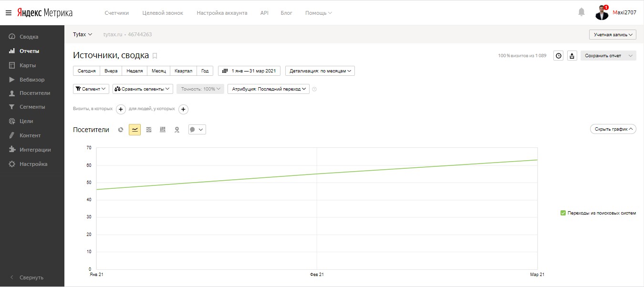Open the map chart view icon

[177, 130]
